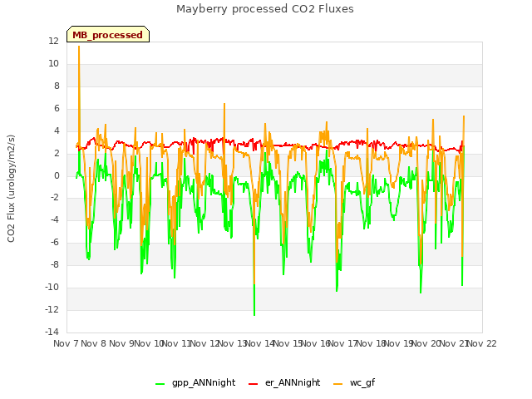Click the Nov 7 x-axis label
Viewport: 532px width, 399px height.
[x=66, y=343]
